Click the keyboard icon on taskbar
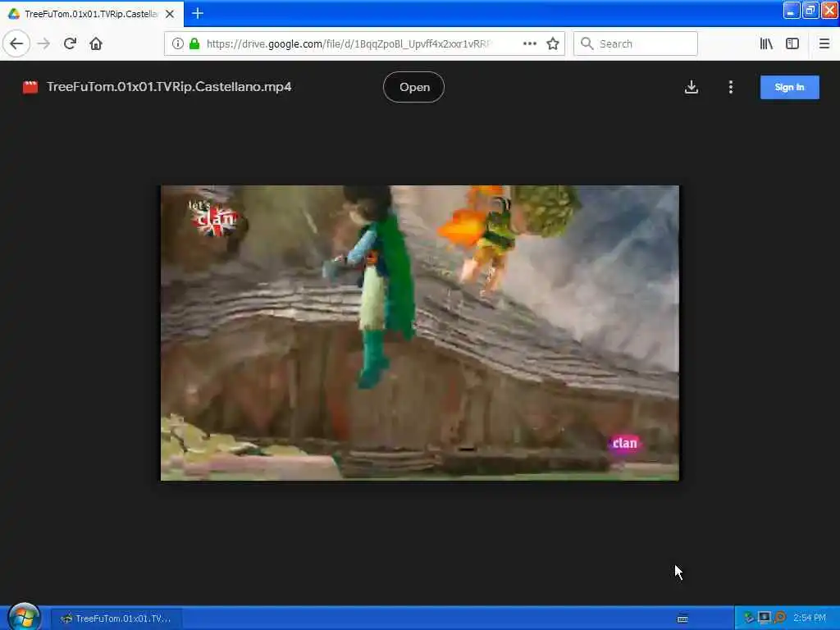The width and height of the screenshot is (840, 630). pyautogui.click(x=682, y=619)
